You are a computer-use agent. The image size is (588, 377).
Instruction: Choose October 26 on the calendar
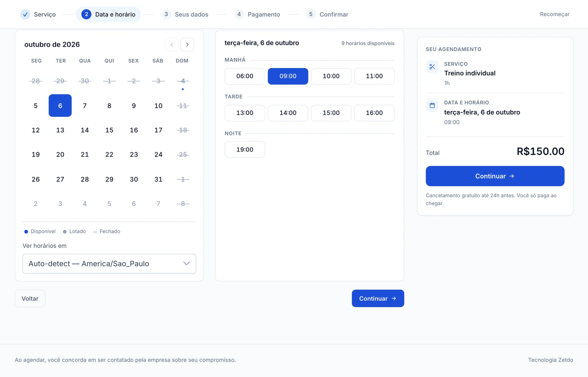click(x=36, y=179)
